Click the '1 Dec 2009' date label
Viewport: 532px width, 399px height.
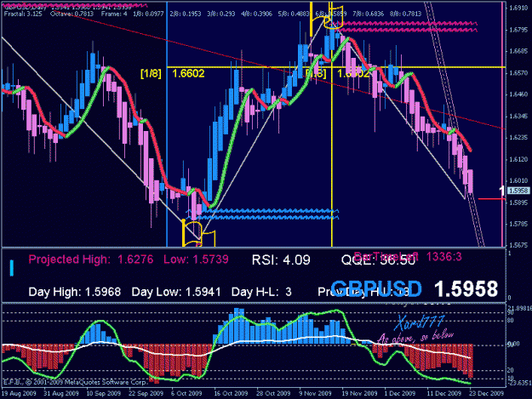tap(400, 393)
